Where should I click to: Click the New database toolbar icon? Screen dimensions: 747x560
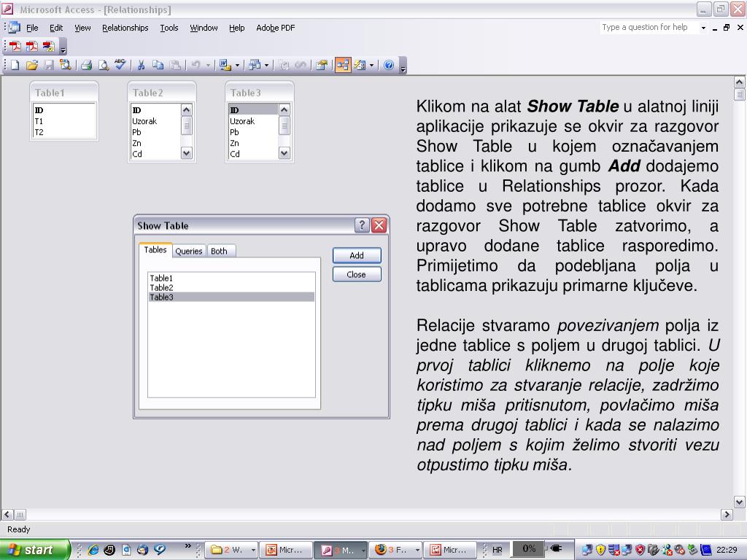click(15, 65)
